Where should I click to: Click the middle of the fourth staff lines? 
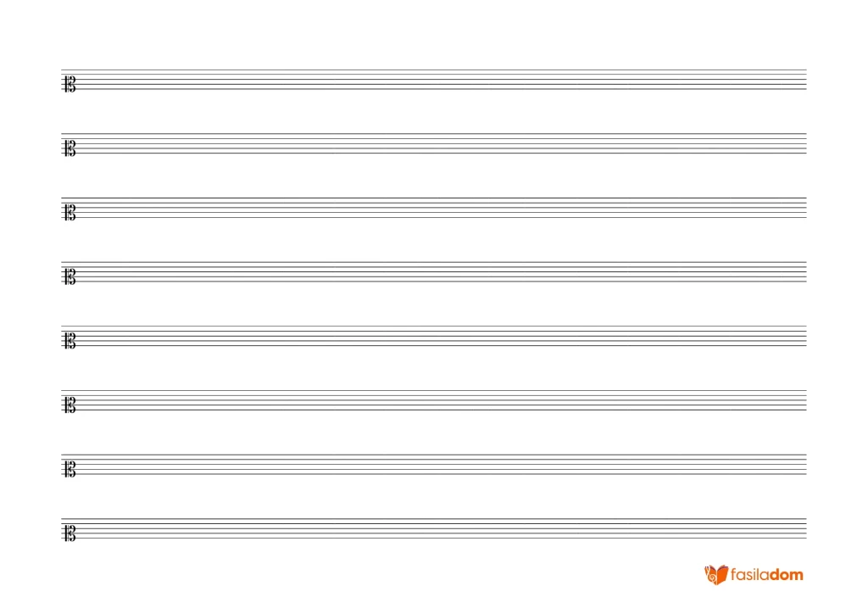[434, 272]
